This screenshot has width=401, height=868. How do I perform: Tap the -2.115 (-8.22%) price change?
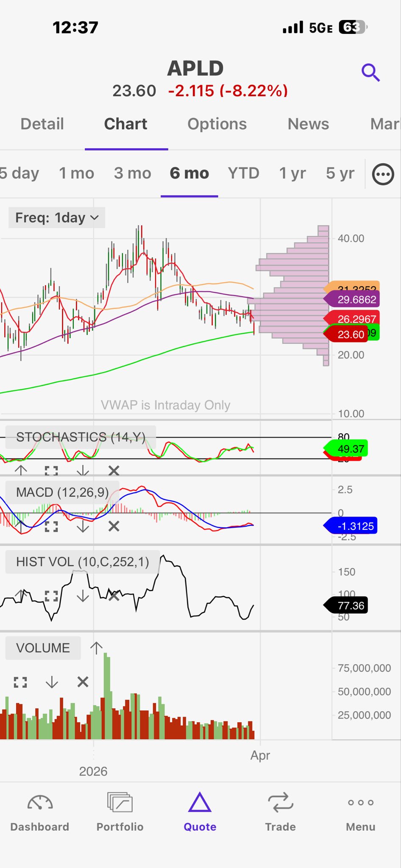click(228, 91)
